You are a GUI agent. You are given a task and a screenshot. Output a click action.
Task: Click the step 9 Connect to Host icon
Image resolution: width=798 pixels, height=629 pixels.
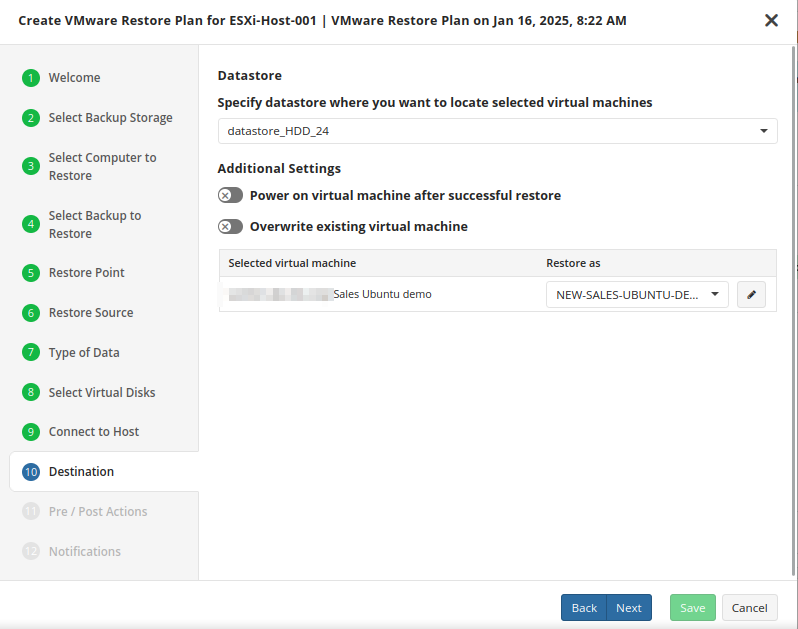[31, 432]
